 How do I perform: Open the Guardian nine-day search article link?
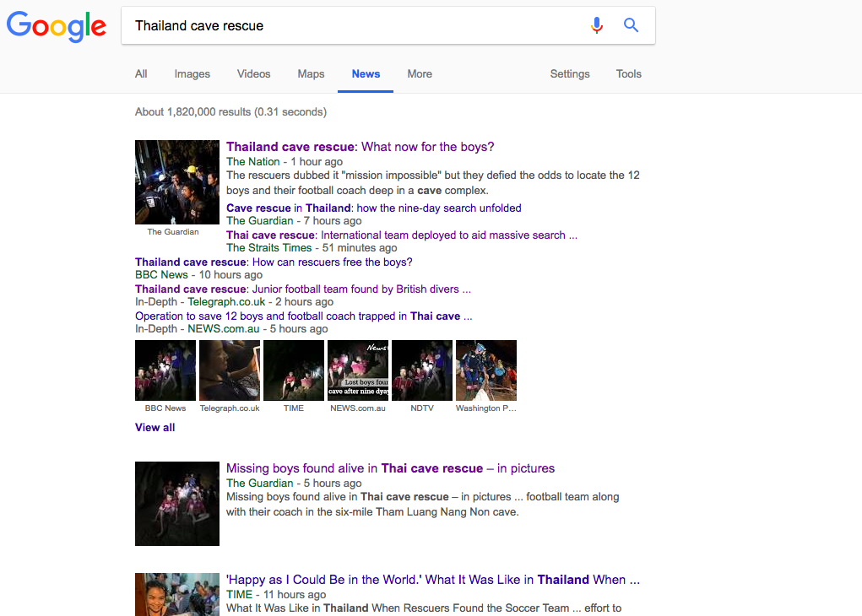374,208
